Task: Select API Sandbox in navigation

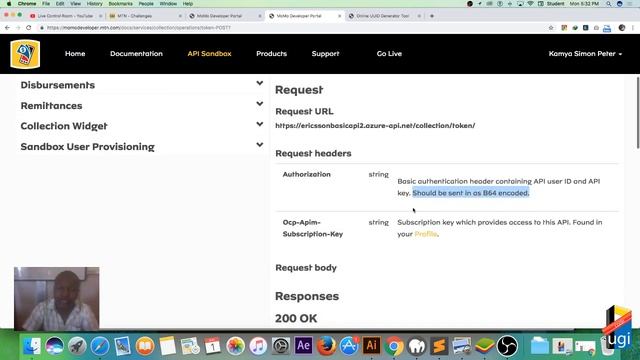Action: (x=209, y=53)
